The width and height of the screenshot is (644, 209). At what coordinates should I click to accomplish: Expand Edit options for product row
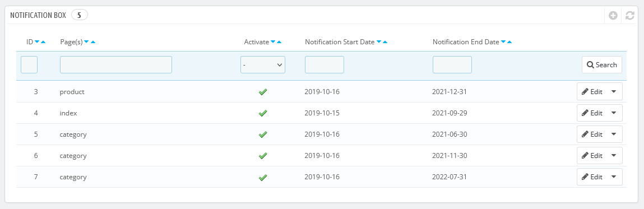click(614, 91)
